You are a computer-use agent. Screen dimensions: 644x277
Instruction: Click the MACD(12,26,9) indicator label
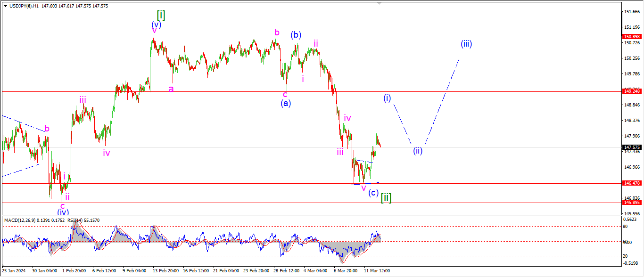click(x=22, y=220)
